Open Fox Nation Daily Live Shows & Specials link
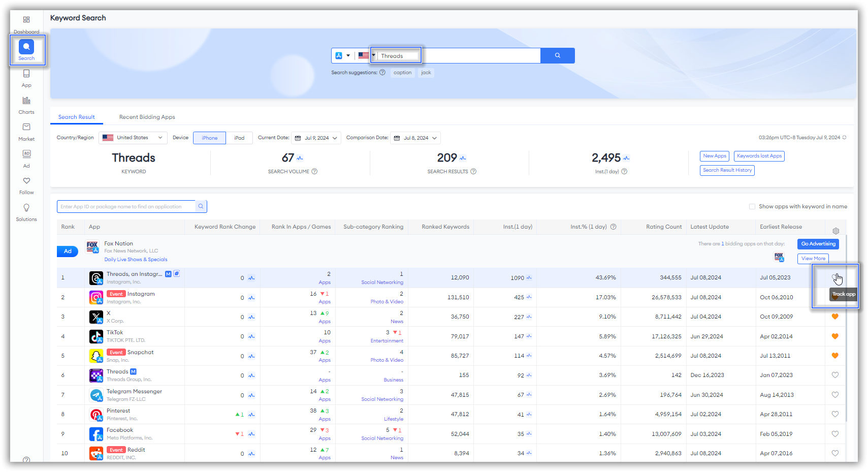 point(136,260)
